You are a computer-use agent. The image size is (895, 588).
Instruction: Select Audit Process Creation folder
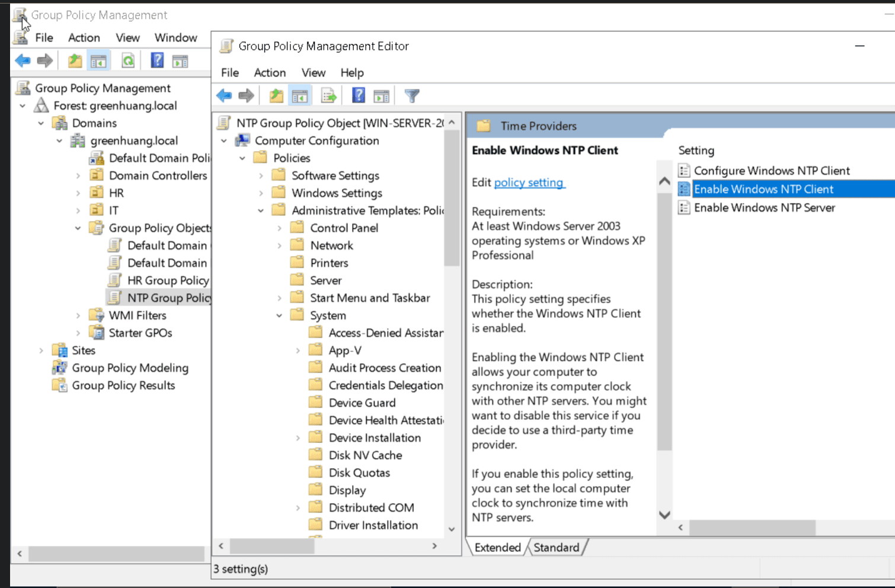click(385, 368)
